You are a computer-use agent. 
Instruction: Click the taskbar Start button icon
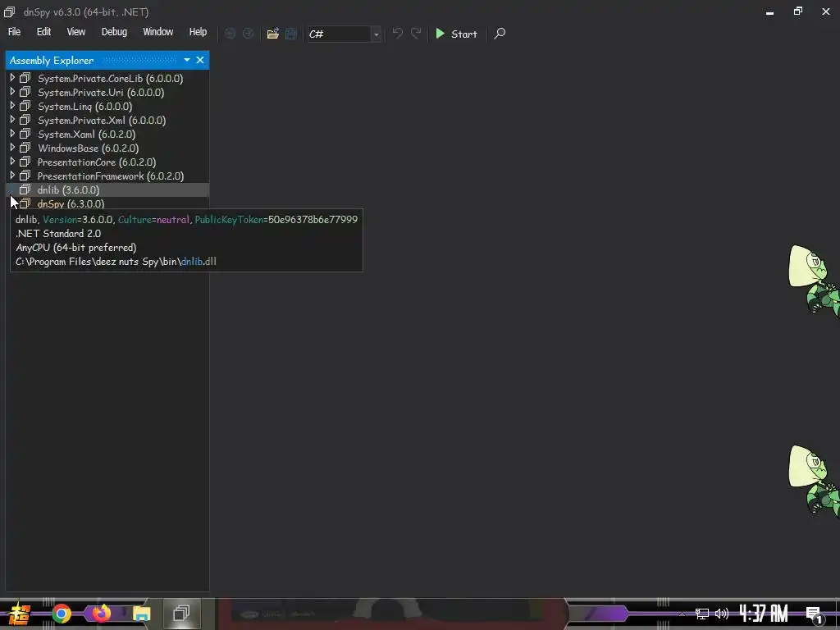pos(20,614)
